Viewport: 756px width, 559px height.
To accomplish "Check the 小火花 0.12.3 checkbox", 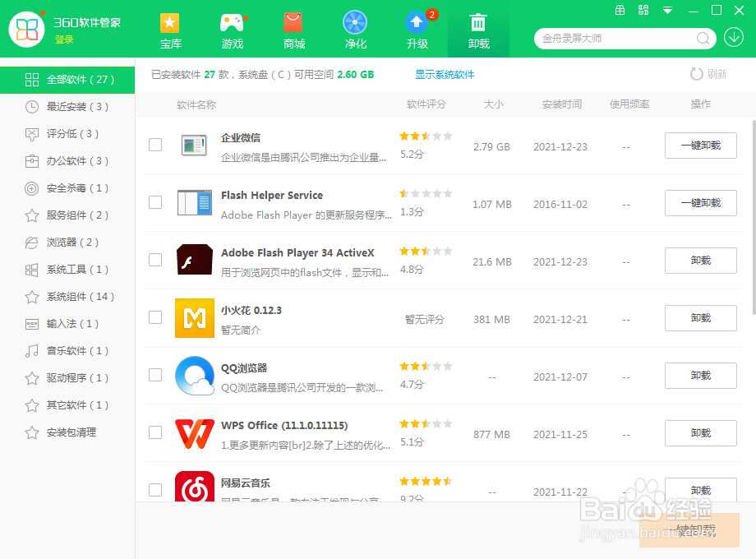I will pos(155,317).
